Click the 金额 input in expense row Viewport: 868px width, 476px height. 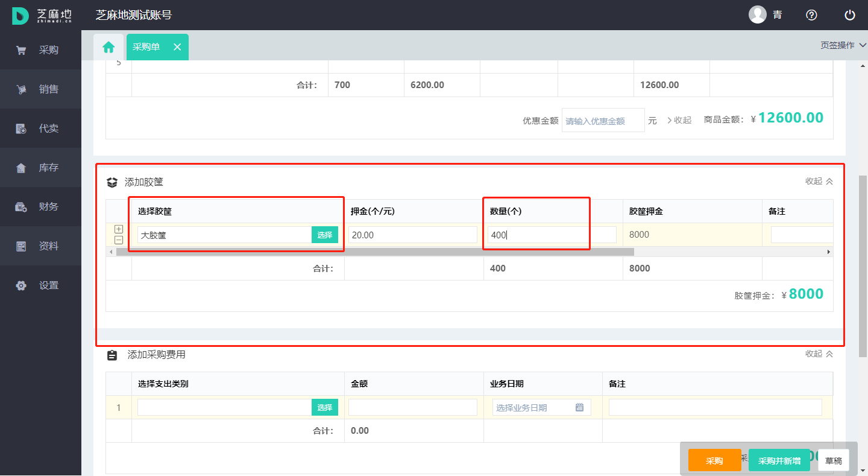click(x=413, y=407)
